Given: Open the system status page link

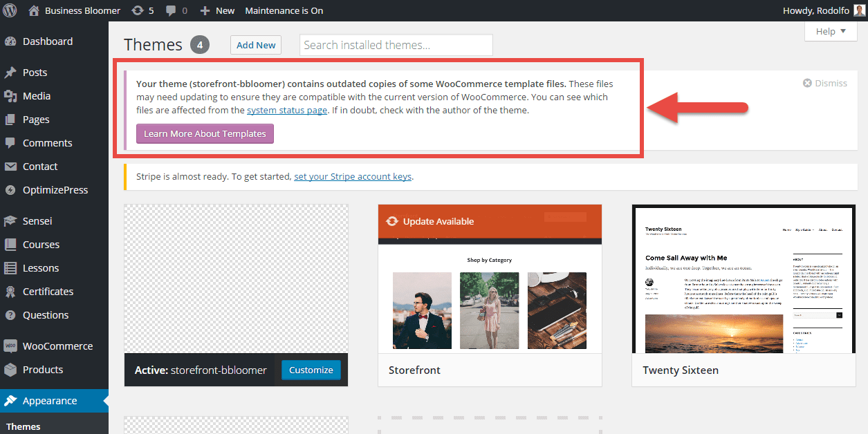Looking at the screenshot, I should click(x=287, y=109).
